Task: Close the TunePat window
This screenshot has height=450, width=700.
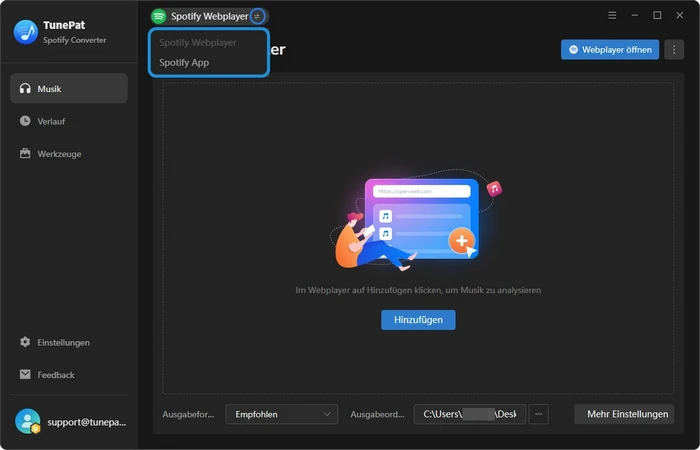Action: [x=679, y=16]
